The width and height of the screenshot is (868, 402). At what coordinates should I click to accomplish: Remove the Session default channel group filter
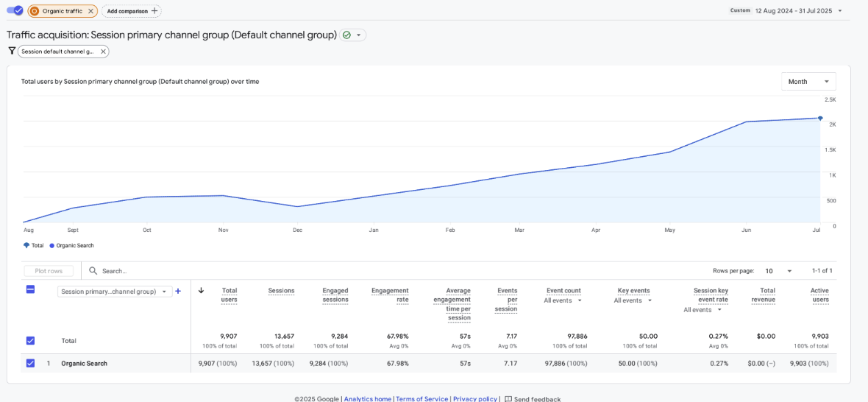(x=103, y=52)
